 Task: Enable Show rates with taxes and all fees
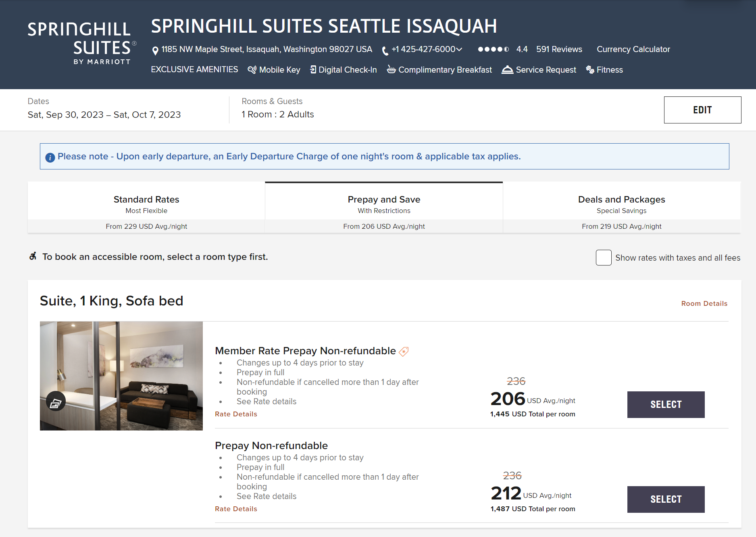coord(603,257)
